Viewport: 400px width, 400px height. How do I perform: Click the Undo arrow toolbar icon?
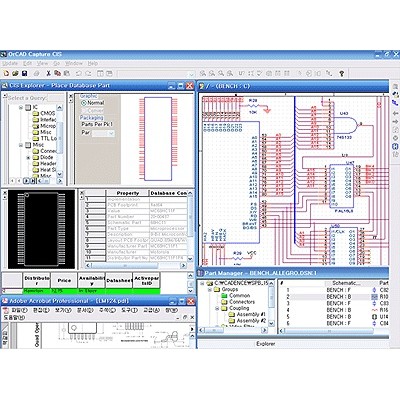coord(79,73)
